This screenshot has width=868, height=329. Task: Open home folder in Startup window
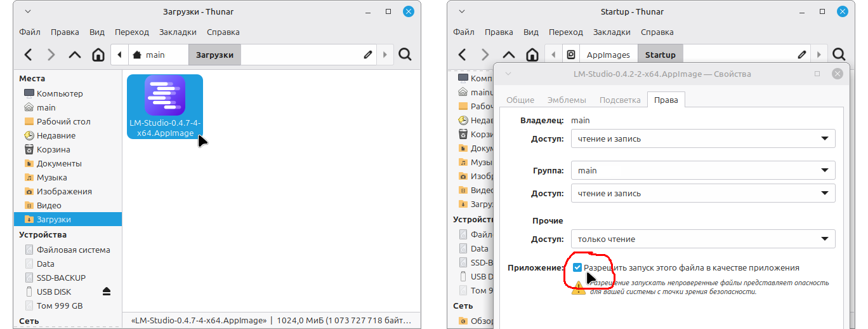[532, 55]
